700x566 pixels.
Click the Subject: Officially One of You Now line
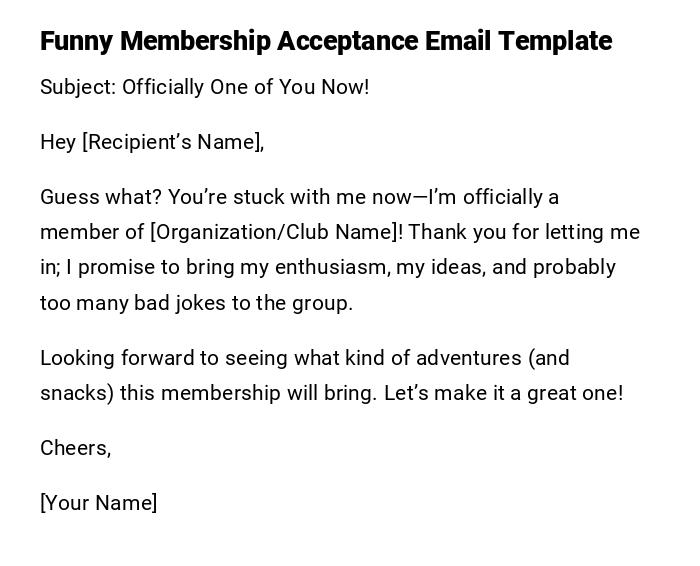[205, 87]
